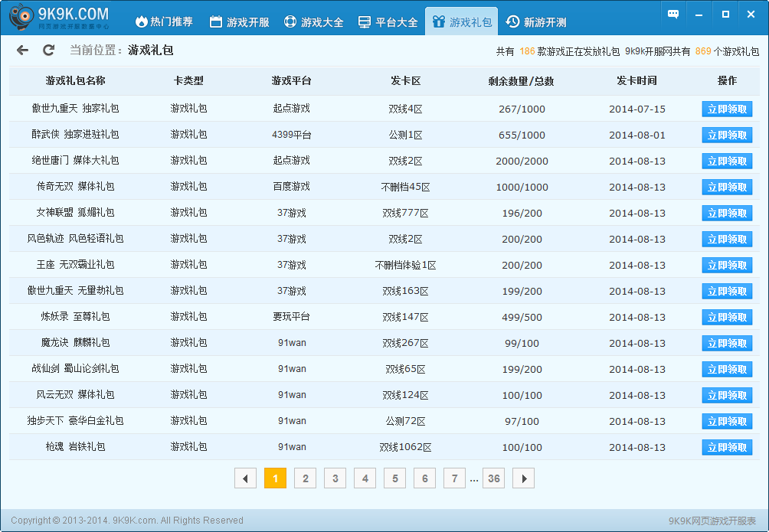The image size is (769, 532).
Task: Claim 绝世唐门 媒体大礼包 gift
Action: pyautogui.click(x=727, y=161)
